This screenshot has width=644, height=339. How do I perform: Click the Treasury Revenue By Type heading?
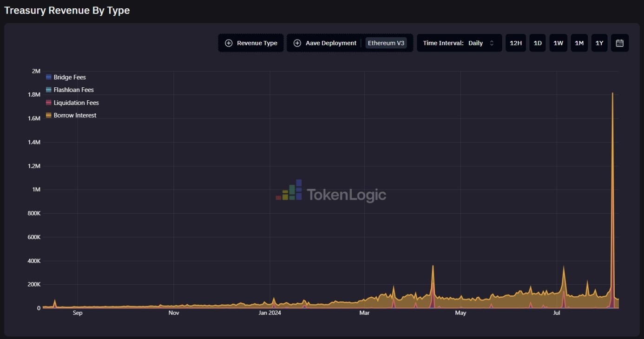point(67,10)
